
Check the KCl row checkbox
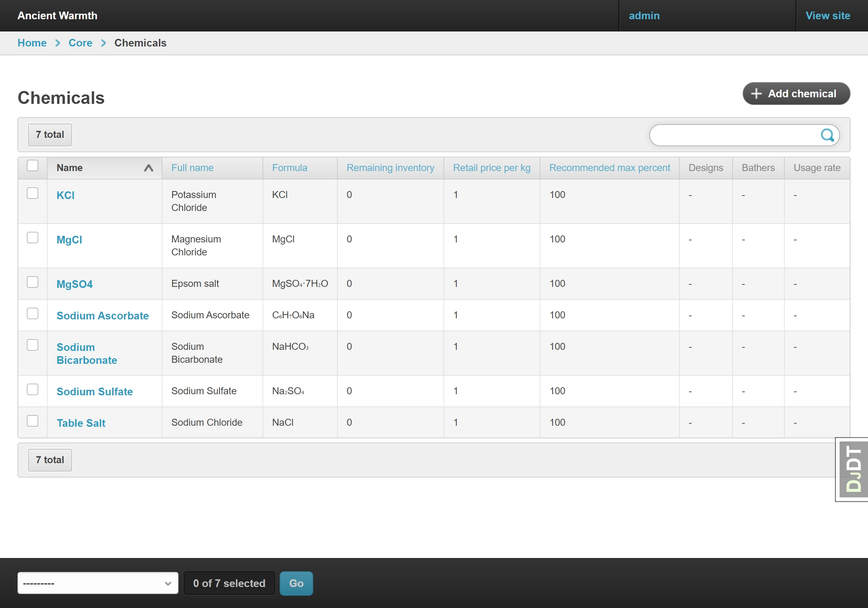pyautogui.click(x=33, y=193)
